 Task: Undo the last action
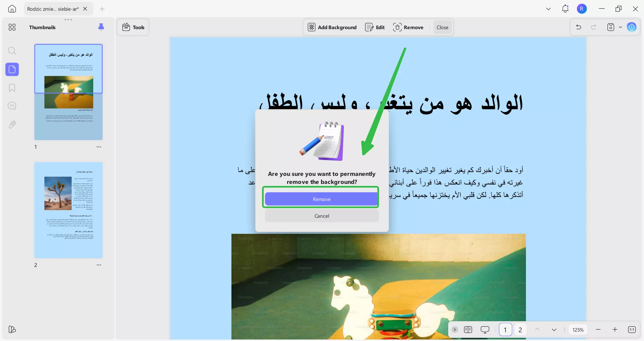(x=578, y=27)
